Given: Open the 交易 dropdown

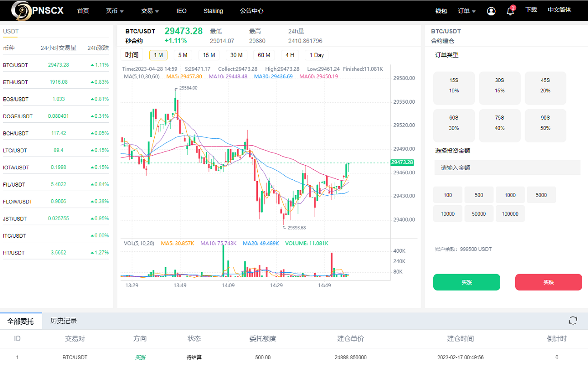Looking at the screenshot, I should pos(150,10).
